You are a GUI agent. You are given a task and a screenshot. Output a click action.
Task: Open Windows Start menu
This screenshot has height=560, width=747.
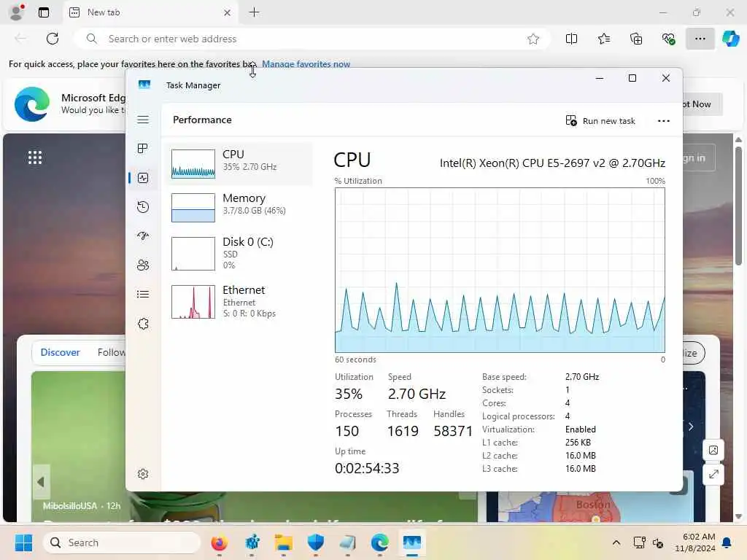pos(23,542)
